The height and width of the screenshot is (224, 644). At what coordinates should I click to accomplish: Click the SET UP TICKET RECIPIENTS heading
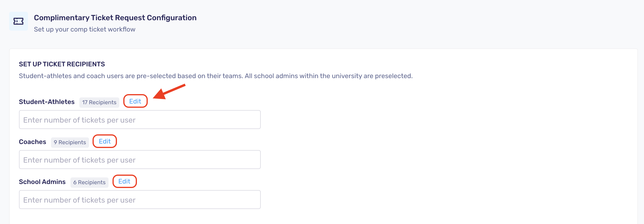(x=62, y=64)
